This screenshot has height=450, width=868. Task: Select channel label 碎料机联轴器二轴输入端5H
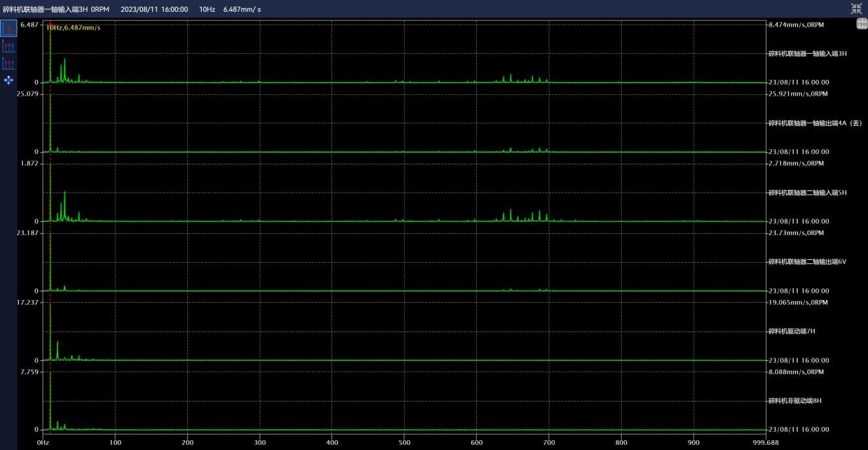coord(807,193)
